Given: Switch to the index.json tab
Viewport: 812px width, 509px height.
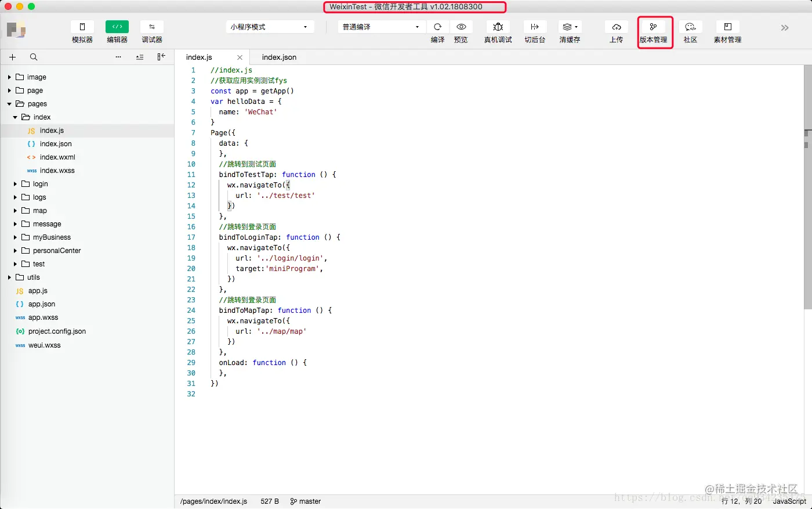Looking at the screenshot, I should pos(279,57).
